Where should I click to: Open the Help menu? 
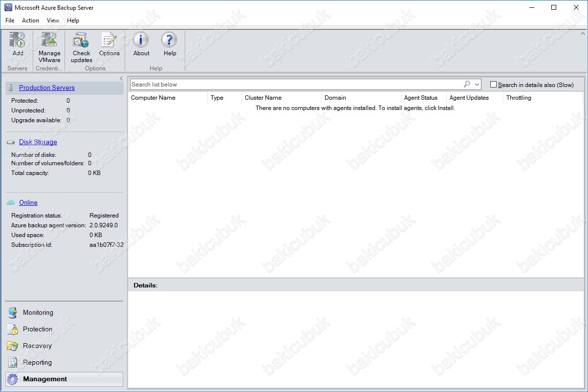(73, 21)
